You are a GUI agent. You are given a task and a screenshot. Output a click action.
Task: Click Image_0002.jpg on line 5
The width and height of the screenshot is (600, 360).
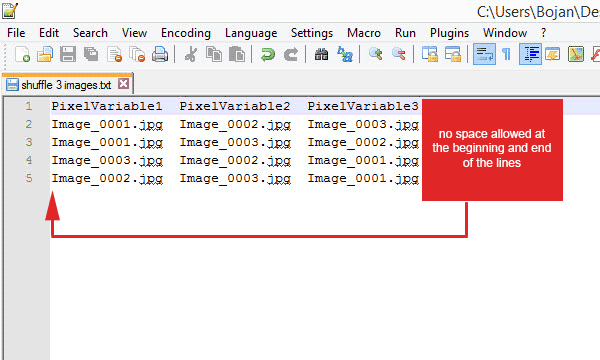click(107, 178)
